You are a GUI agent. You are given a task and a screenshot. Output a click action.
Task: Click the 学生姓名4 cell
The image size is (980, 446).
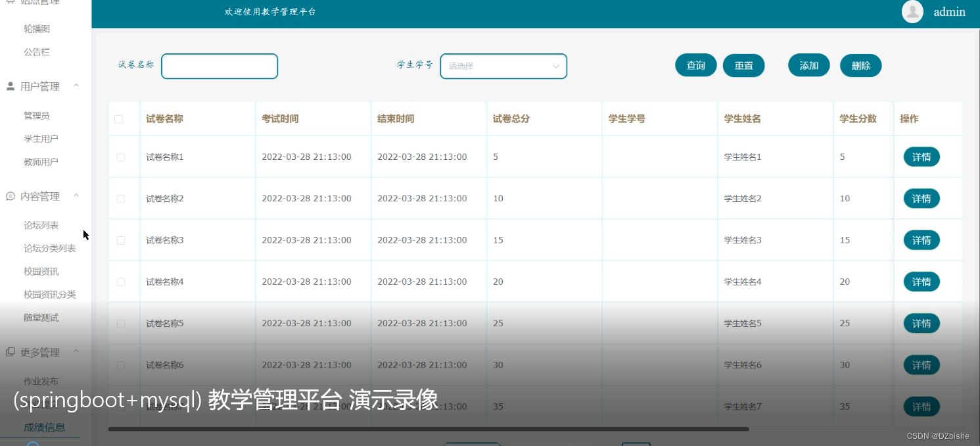click(x=743, y=282)
